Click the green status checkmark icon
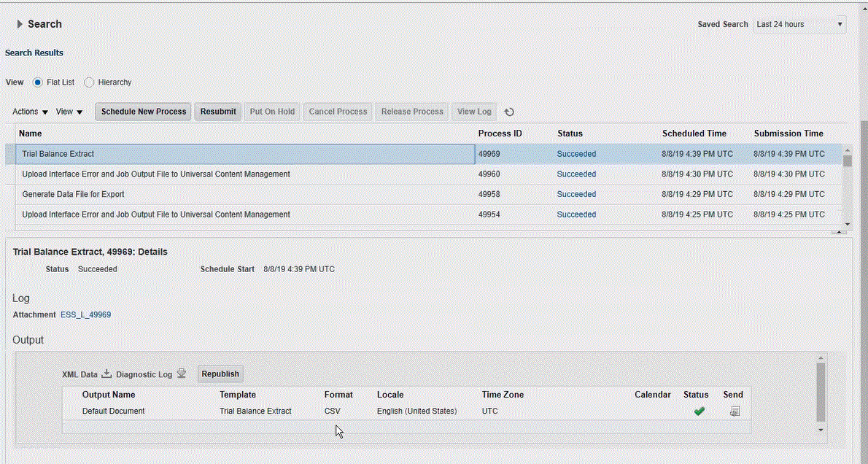Image resolution: width=868 pixels, height=464 pixels. (699, 411)
